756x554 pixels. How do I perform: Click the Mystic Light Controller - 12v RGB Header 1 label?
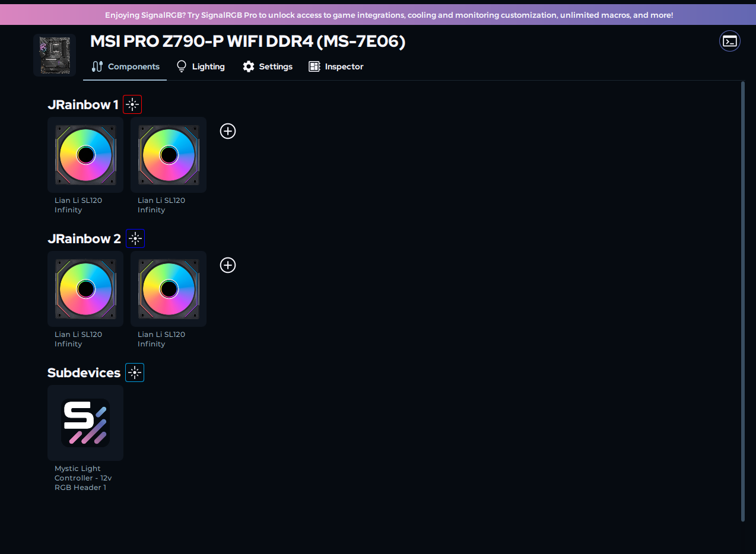tap(83, 478)
